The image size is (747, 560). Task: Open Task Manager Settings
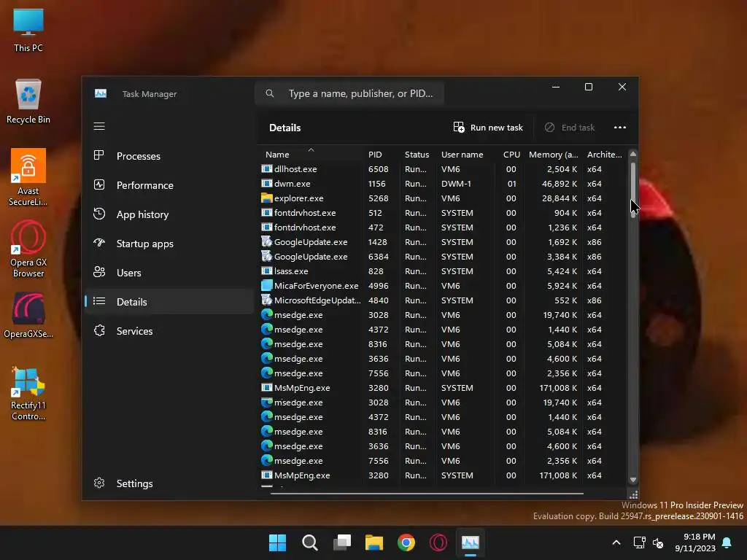point(169,483)
